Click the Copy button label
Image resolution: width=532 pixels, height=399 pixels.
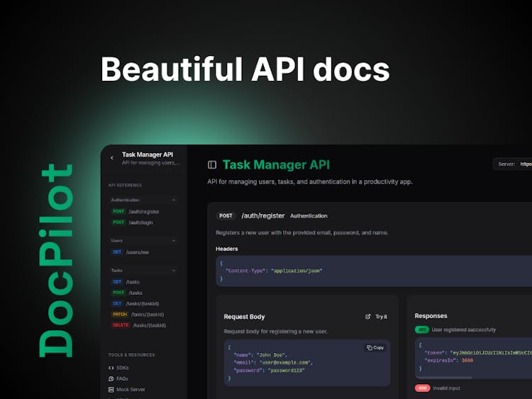click(378, 348)
